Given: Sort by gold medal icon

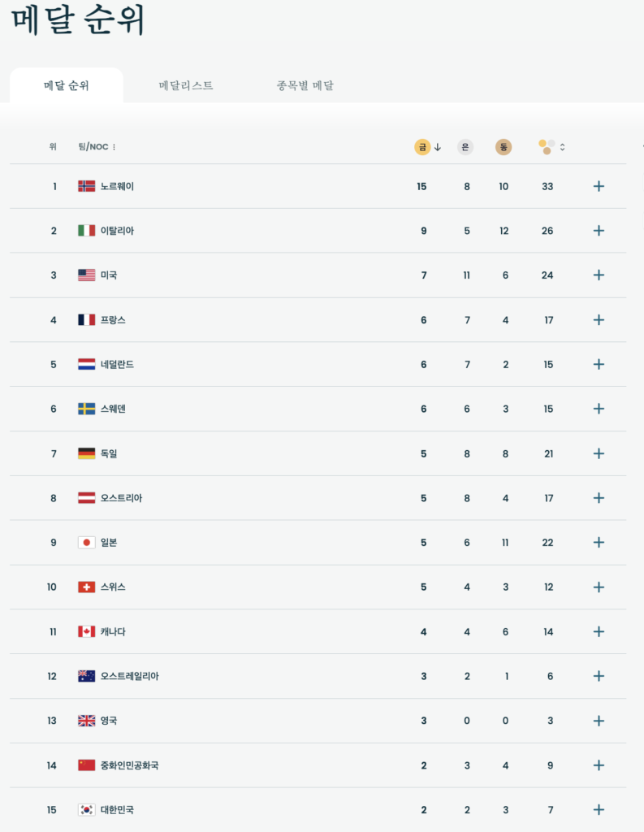Looking at the screenshot, I should pos(422,147).
